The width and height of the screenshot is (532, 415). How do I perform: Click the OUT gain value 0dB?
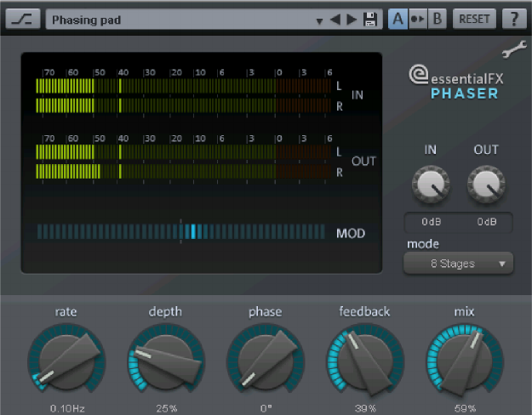click(x=487, y=222)
